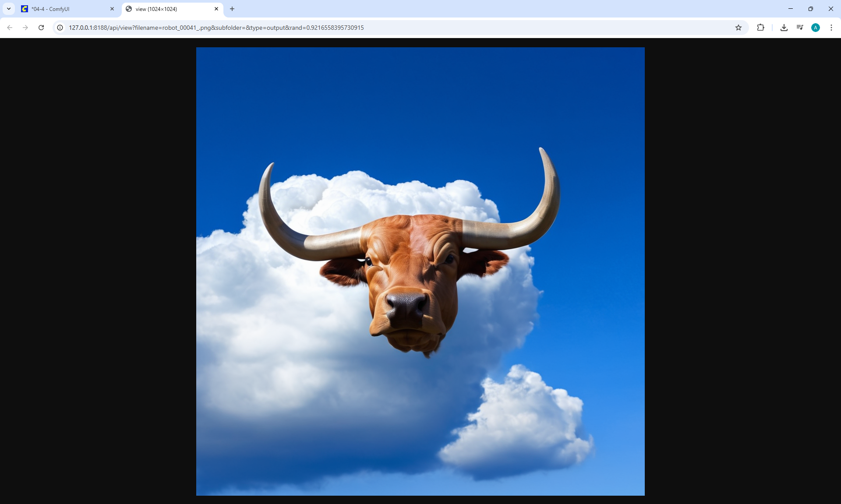Restore down the browser window
The width and height of the screenshot is (841, 504).
point(811,9)
